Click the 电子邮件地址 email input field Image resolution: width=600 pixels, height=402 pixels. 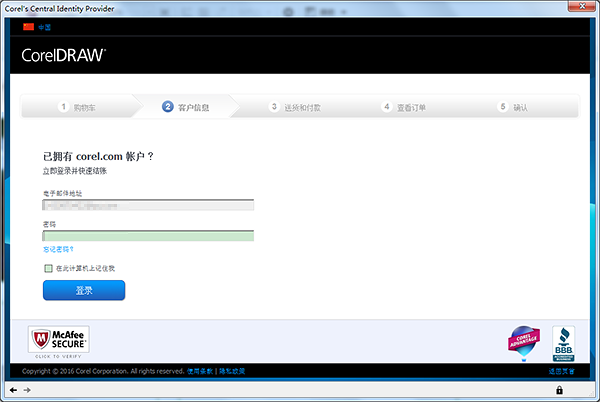pos(148,205)
